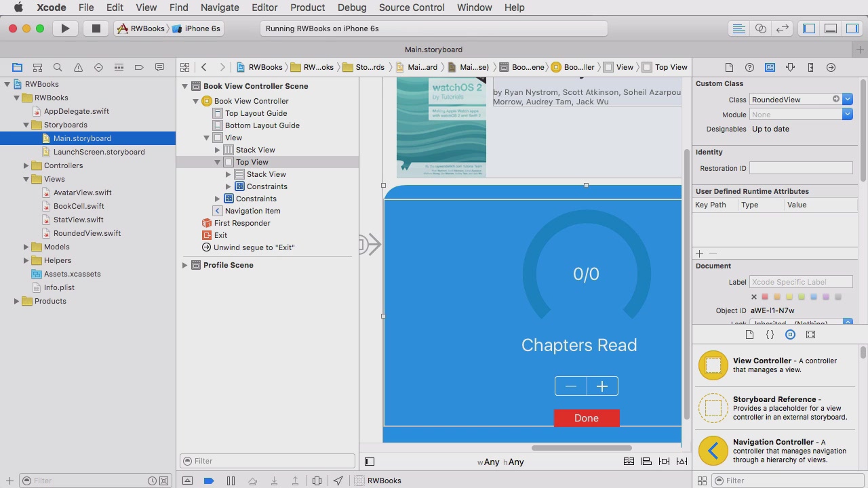
Task: Open the Class dropdown
Action: point(848,100)
